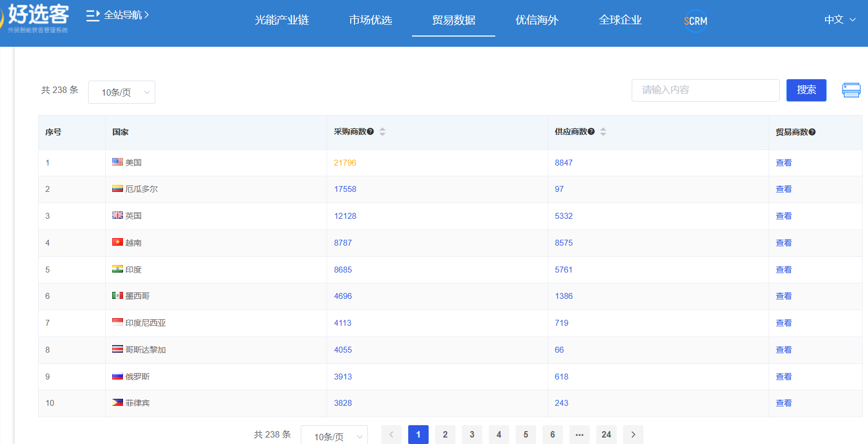This screenshot has width=868, height=444.
Task: Go to page 5
Action: pyautogui.click(x=526, y=434)
